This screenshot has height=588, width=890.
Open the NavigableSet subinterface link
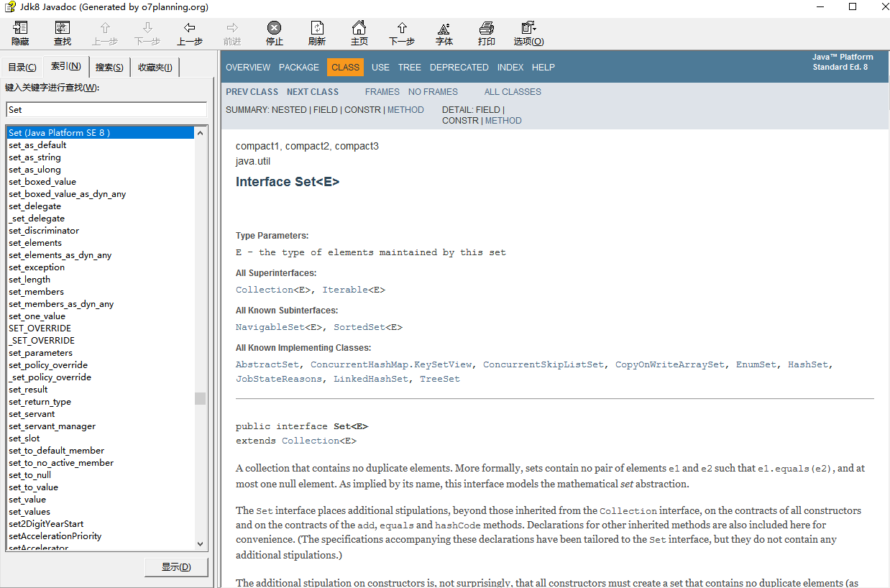coord(270,327)
